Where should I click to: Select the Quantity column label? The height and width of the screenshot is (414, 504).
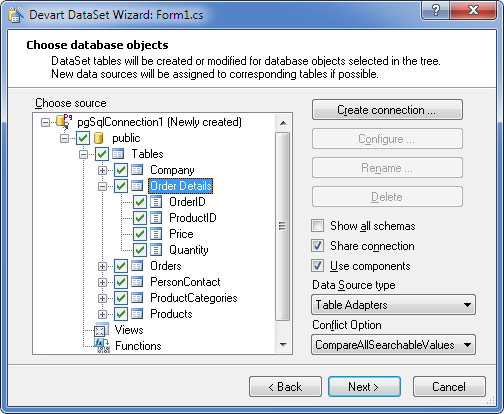(189, 250)
